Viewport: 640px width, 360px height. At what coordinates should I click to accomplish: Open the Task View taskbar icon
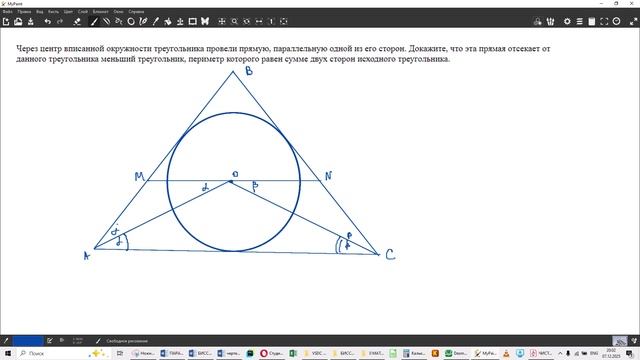(x=120, y=353)
